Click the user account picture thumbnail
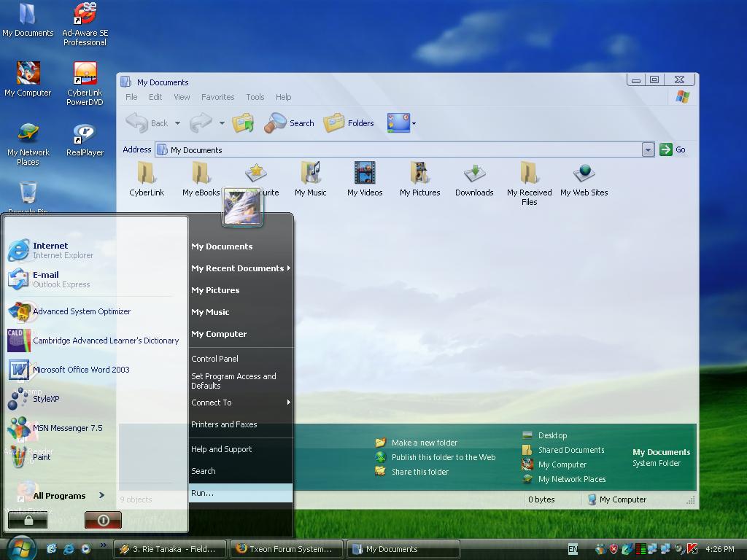 click(242, 207)
